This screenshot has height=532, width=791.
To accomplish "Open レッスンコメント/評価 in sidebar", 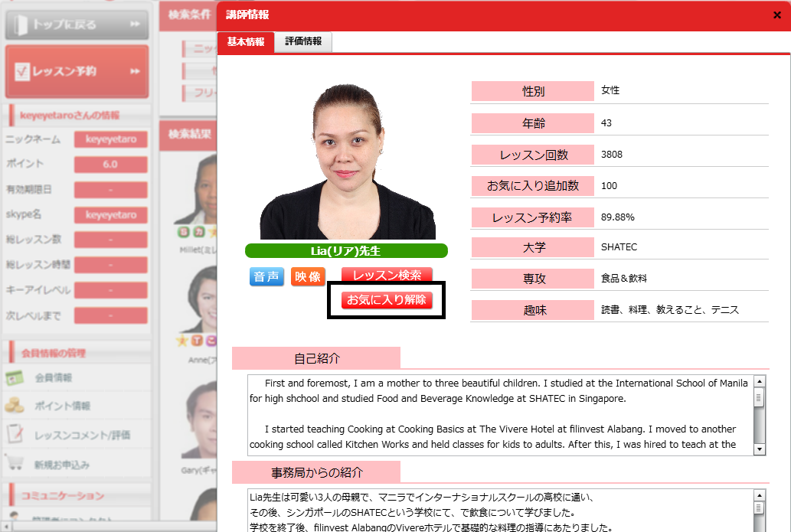I will point(82,436).
